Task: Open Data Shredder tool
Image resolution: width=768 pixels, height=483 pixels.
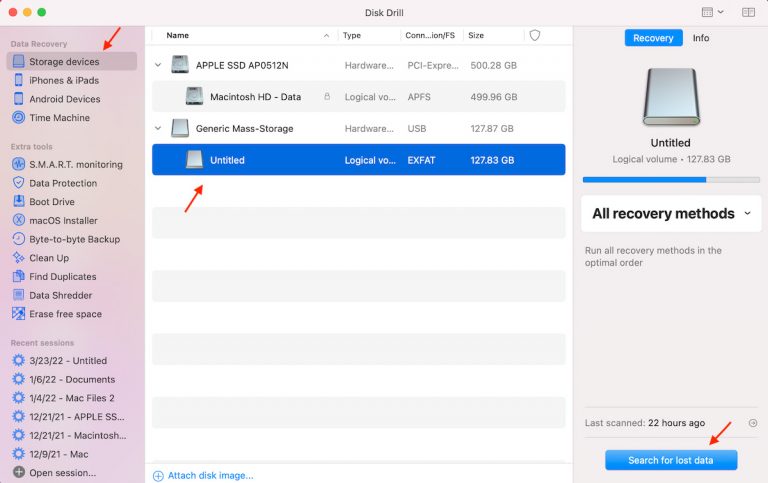Action: pyautogui.click(x=60, y=295)
